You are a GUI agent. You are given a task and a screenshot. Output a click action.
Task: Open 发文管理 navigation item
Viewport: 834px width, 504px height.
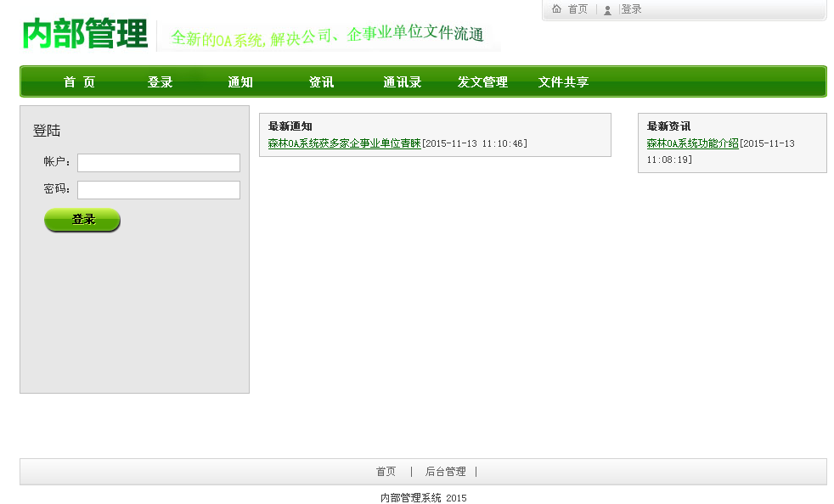482,82
